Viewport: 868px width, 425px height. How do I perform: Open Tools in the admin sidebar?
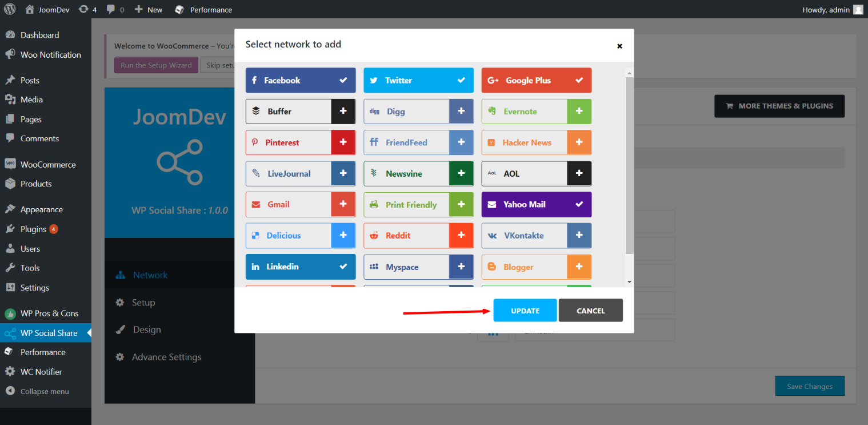coord(46,268)
